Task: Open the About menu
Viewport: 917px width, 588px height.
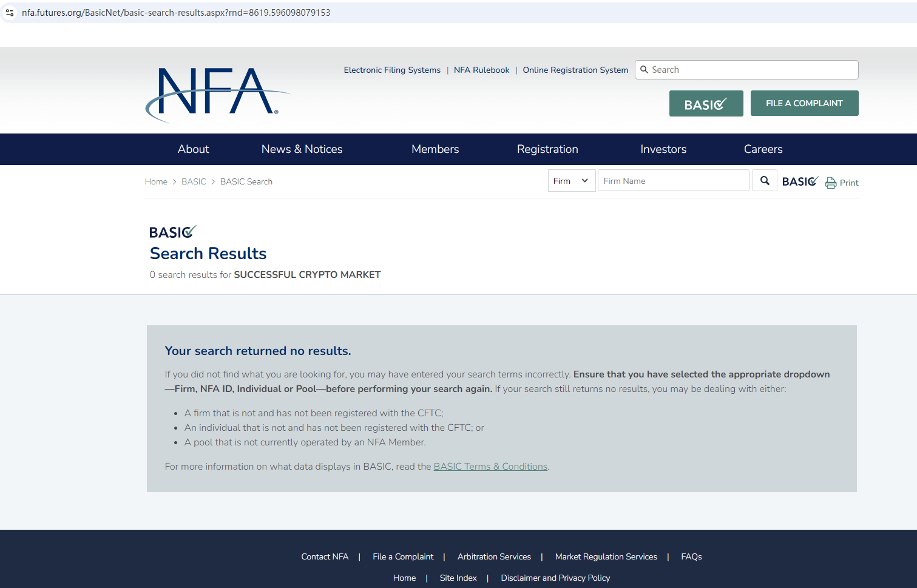Action: click(x=193, y=149)
